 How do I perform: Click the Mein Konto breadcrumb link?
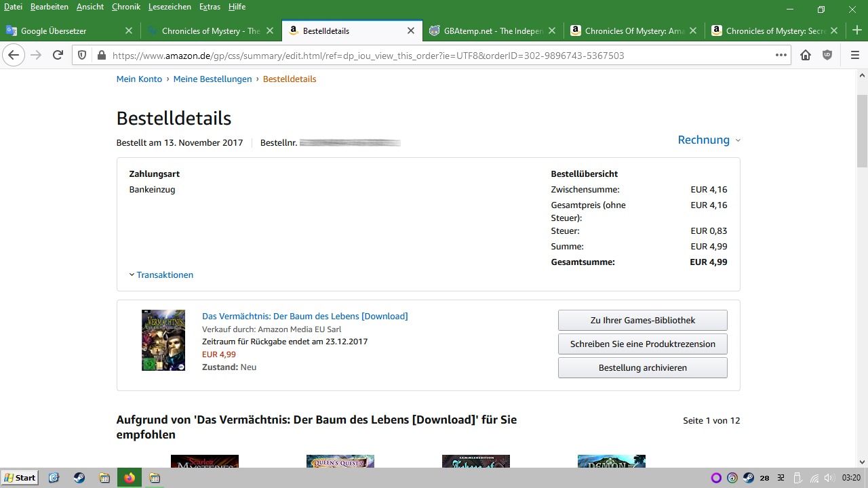(139, 79)
